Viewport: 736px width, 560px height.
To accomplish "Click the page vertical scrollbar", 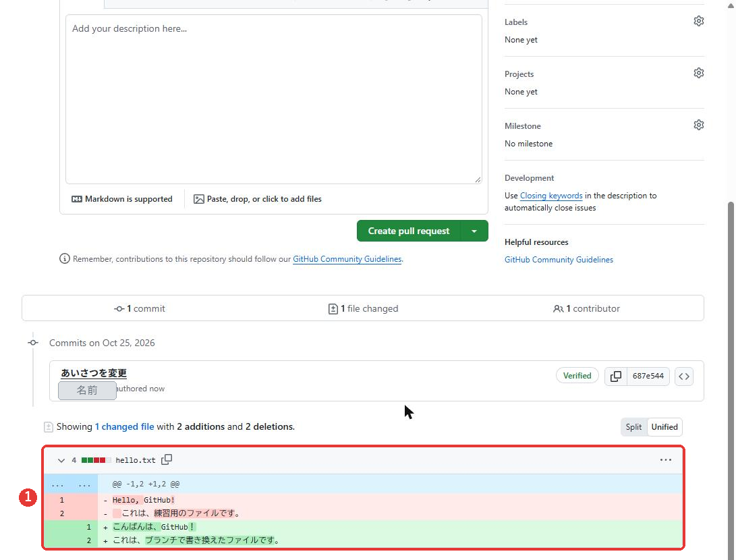I will click(x=731, y=381).
